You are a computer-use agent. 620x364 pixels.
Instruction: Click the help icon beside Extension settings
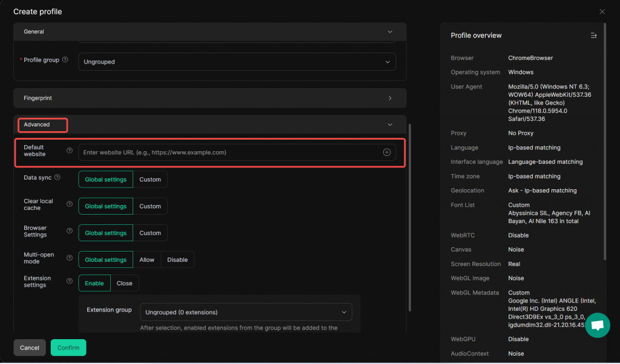pos(70,281)
